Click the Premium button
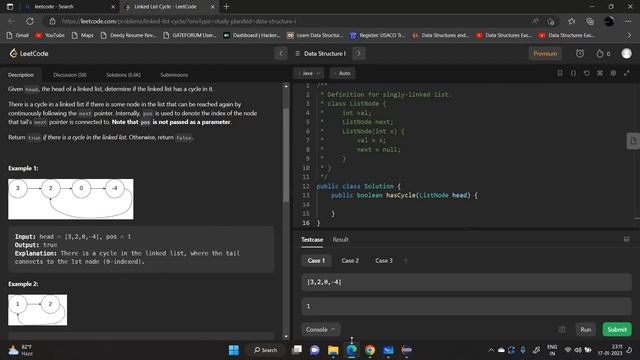 click(545, 53)
